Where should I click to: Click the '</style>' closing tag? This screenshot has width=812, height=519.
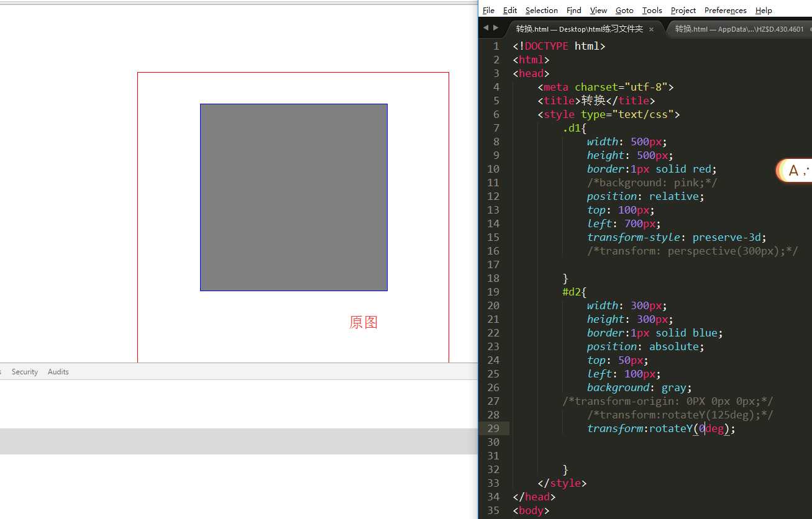[562, 483]
